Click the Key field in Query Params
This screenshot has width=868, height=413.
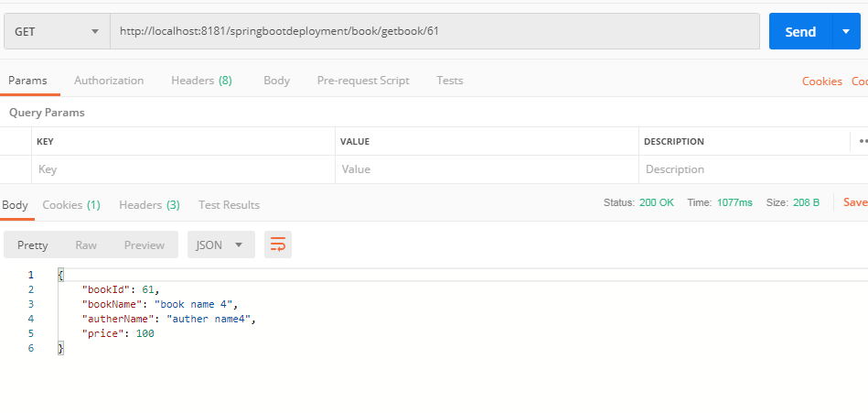tap(183, 169)
